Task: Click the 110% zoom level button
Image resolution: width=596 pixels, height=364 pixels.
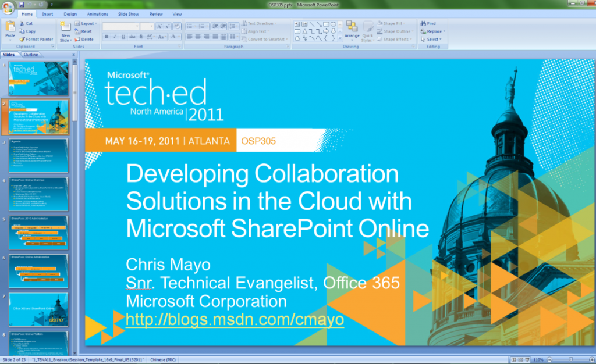Action: 538,359
